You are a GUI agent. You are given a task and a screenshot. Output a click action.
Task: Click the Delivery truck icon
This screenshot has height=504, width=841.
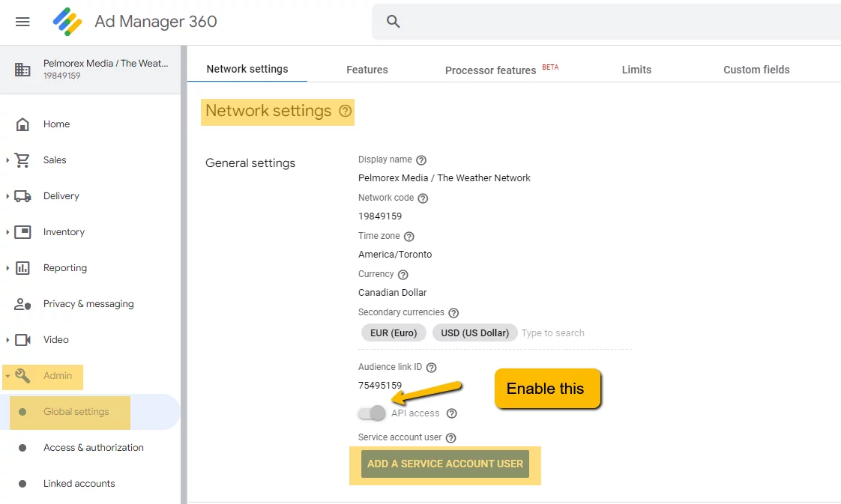(x=22, y=196)
